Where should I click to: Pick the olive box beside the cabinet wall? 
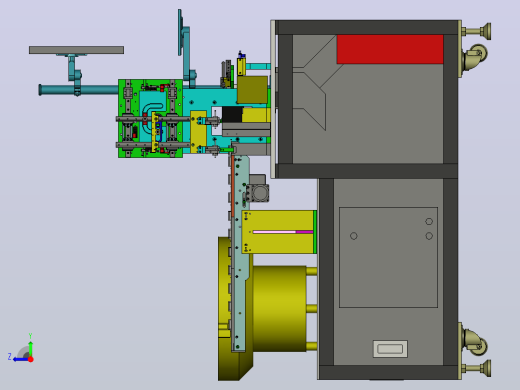[252, 90]
